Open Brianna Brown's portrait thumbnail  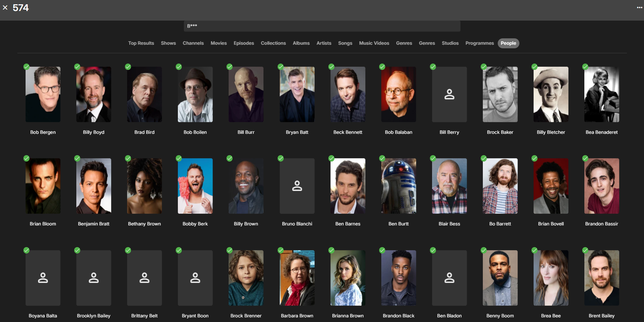[348, 278]
